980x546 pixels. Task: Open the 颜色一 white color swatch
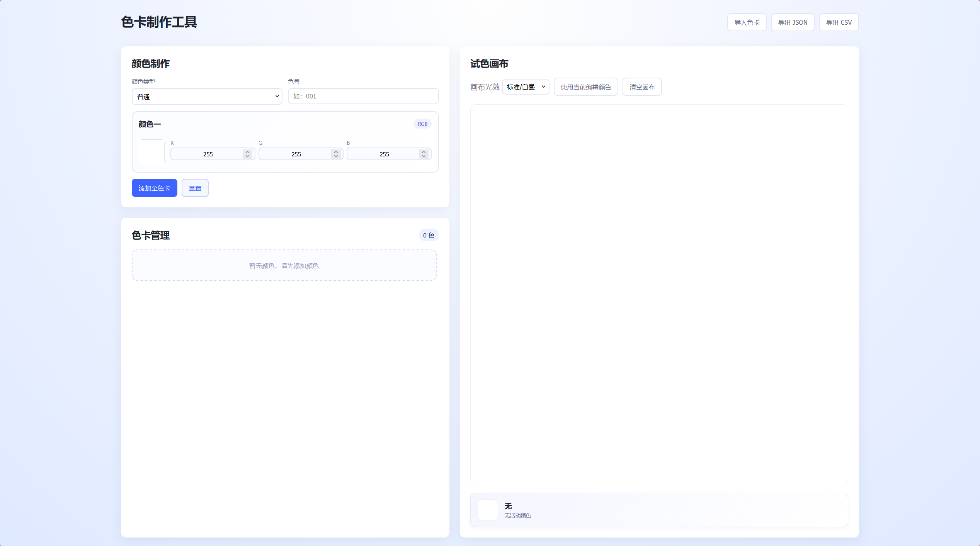pyautogui.click(x=151, y=152)
